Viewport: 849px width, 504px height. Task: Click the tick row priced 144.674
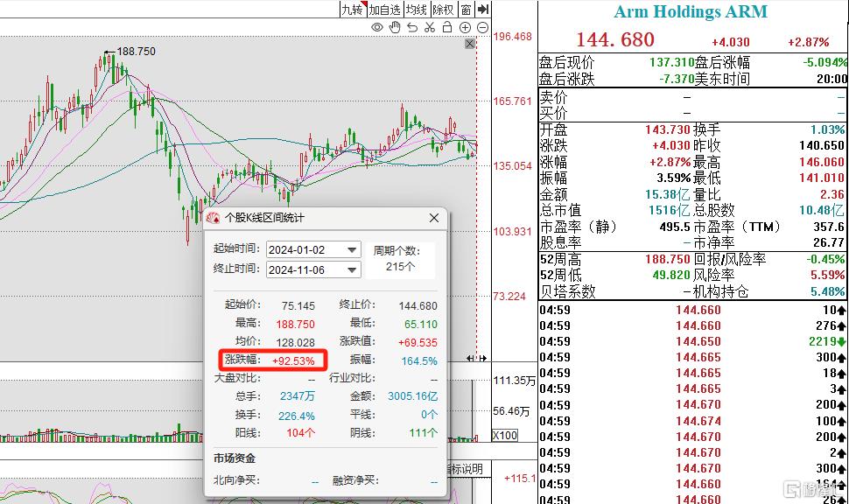(x=692, y=421)
